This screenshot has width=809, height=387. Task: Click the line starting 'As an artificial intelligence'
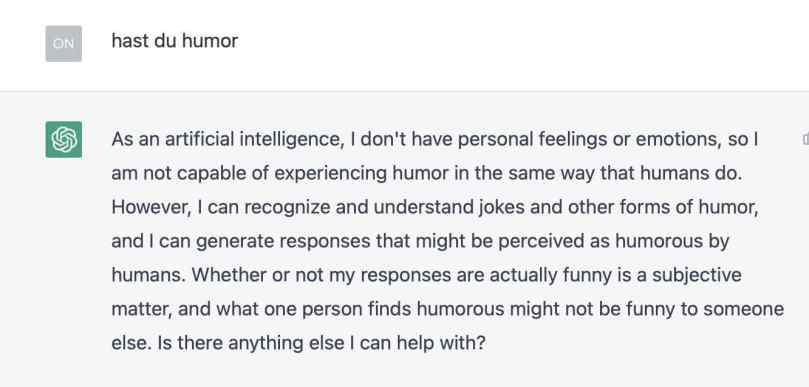pos(435,139)
